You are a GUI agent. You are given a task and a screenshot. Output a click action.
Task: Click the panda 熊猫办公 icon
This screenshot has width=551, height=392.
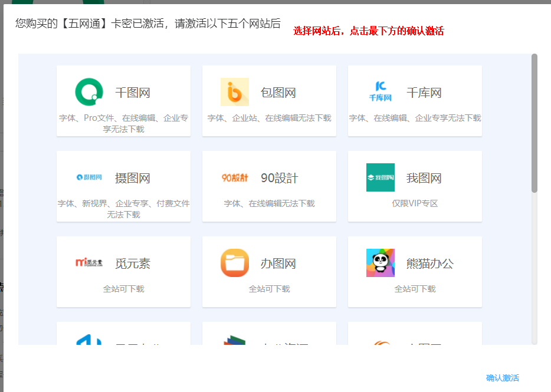[381, 263]
